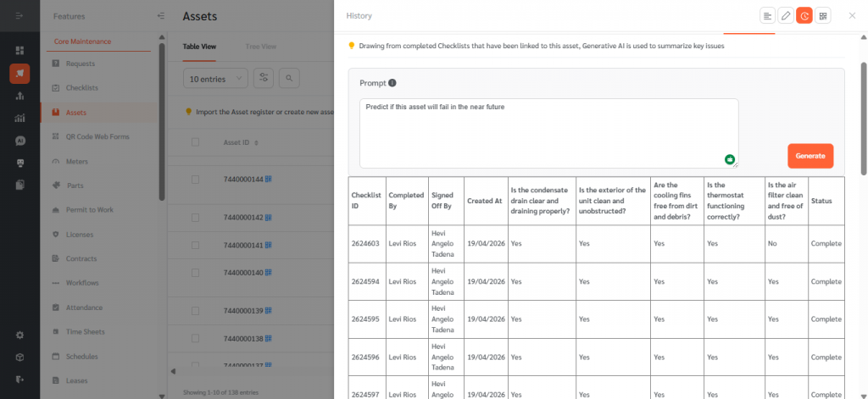Open the 10 entries dropdown
This screenshot has height=399, width=868.
(x=215, y=78)
